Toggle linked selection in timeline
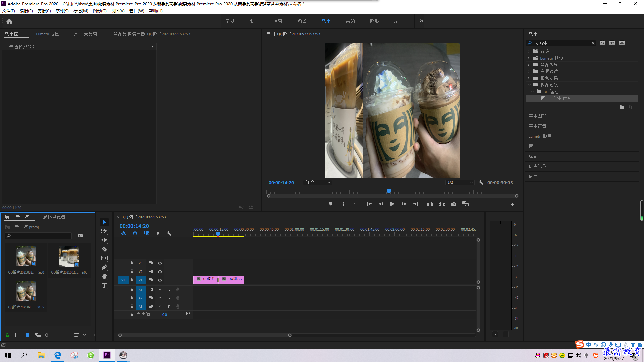The image size is (644, 362). point(146,233)
